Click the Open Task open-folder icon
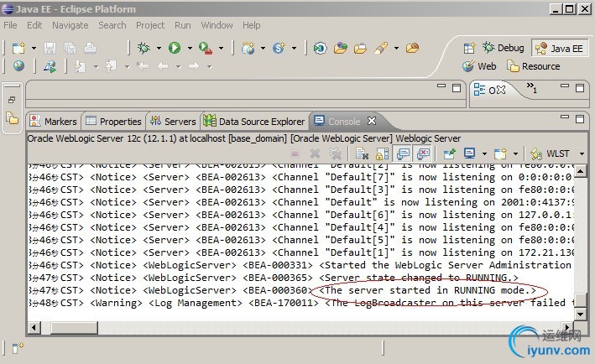595x364 pixels. [x=361, y=48]
